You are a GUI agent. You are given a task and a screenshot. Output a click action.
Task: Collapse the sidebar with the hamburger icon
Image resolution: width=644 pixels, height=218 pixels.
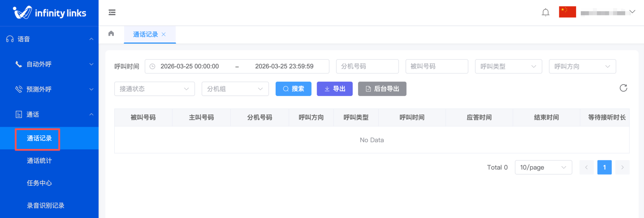[112, 13]
